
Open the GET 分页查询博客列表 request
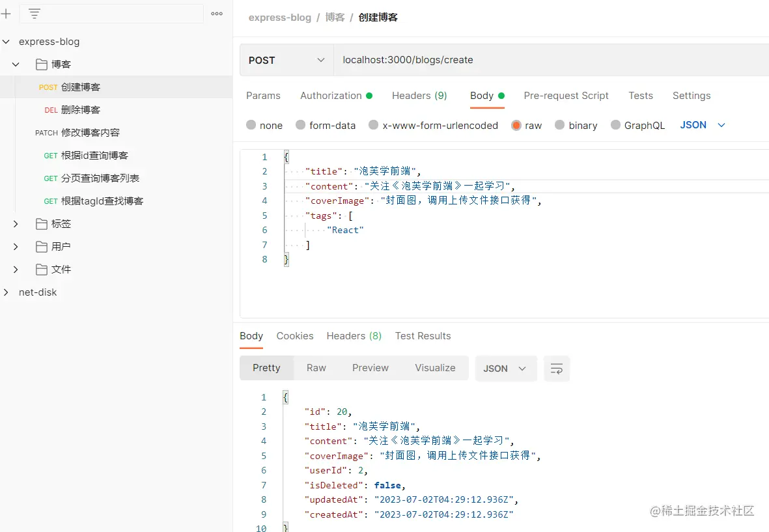(117, 178)
